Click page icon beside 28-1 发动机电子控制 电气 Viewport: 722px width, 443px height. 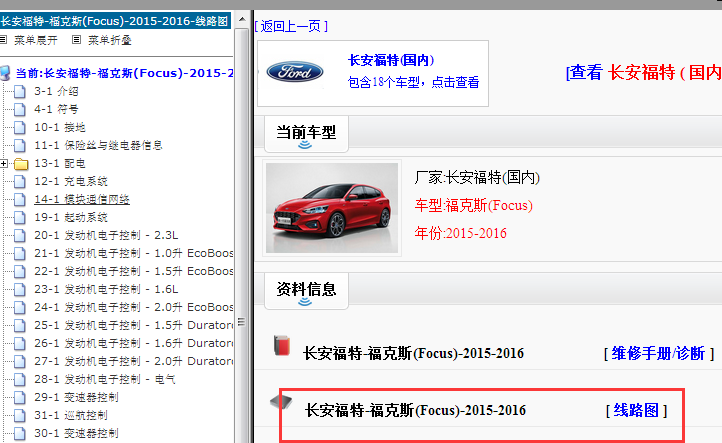click(20, 379)
